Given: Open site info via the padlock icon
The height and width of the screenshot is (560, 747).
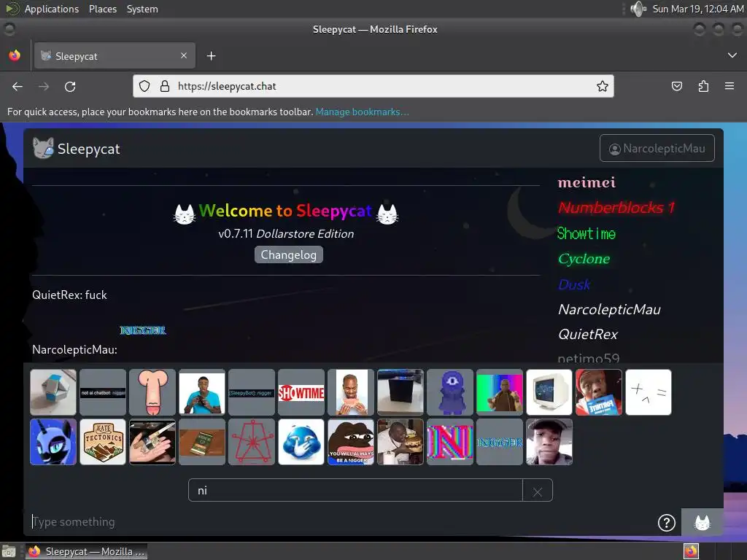Looking at the screenshot, I should coord(165,86).
